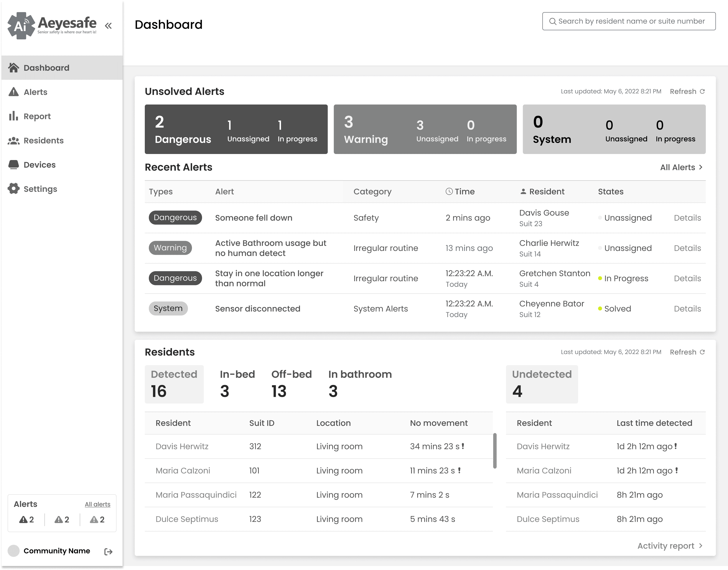This screenshot has height=570, width=728.
Task: Refresh the Unsolved Alerts panel
Action: 687,91
